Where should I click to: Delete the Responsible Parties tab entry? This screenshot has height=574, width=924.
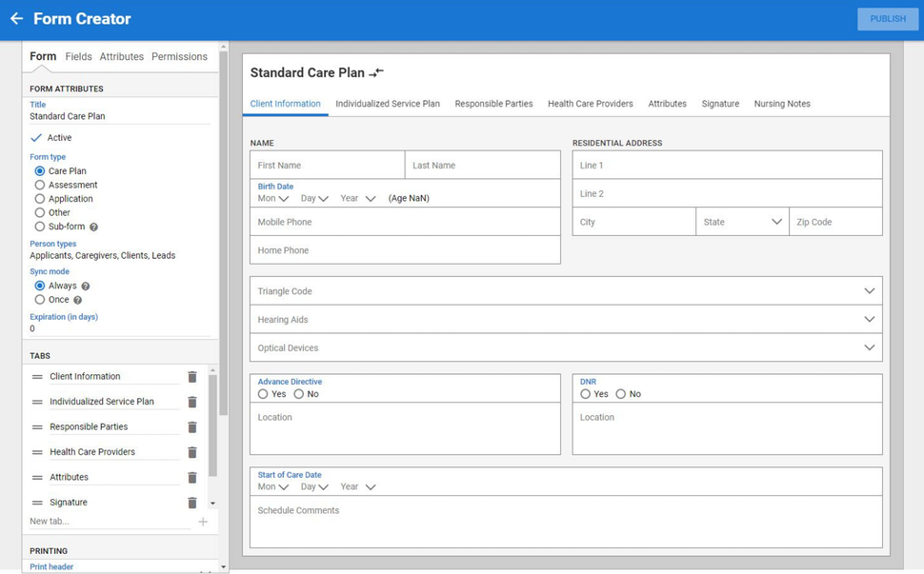pos(192,427)
